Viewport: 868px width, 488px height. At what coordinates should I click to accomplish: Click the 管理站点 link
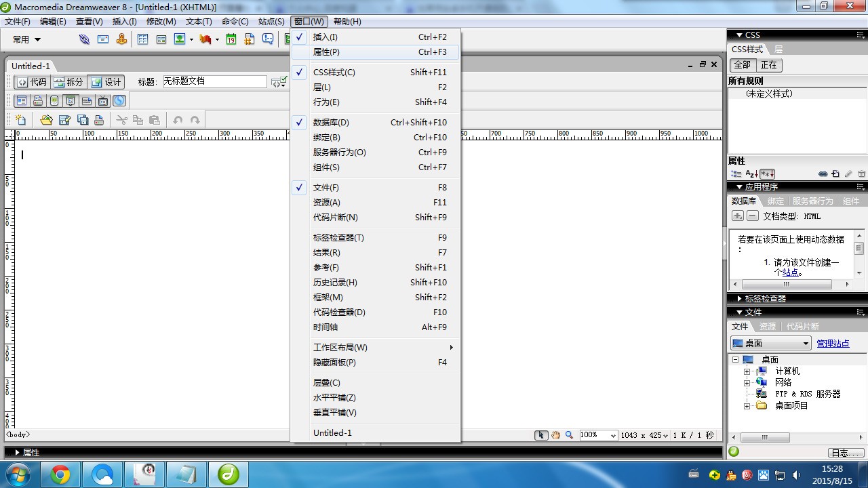[833, 344]
